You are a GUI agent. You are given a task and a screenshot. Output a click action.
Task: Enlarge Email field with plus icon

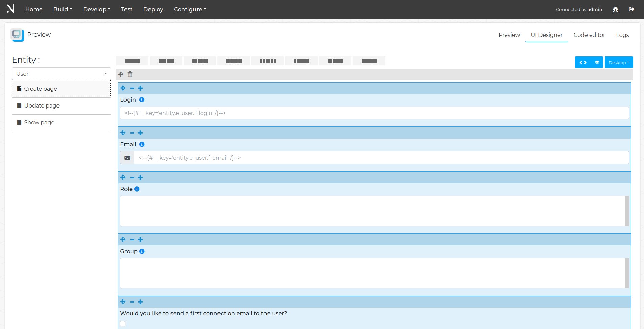click(140, 133)
